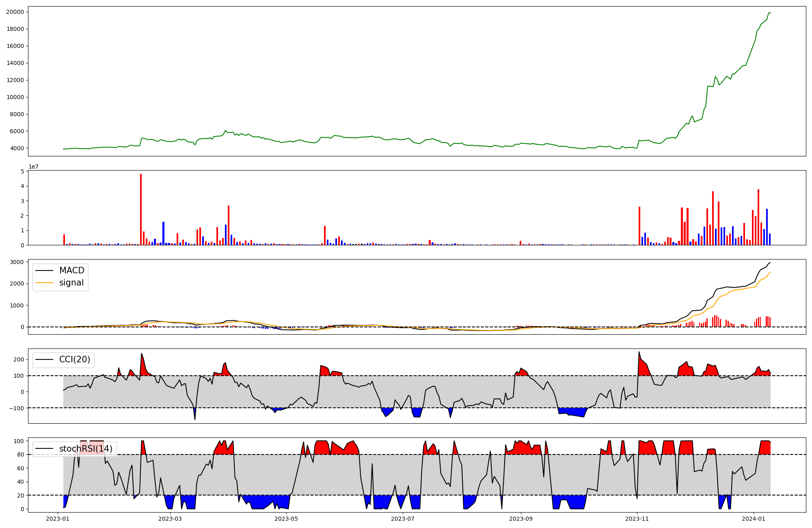812x528 pixels.
Task: Click the 2023-05 x-axis date label
Action: (287, 518)
